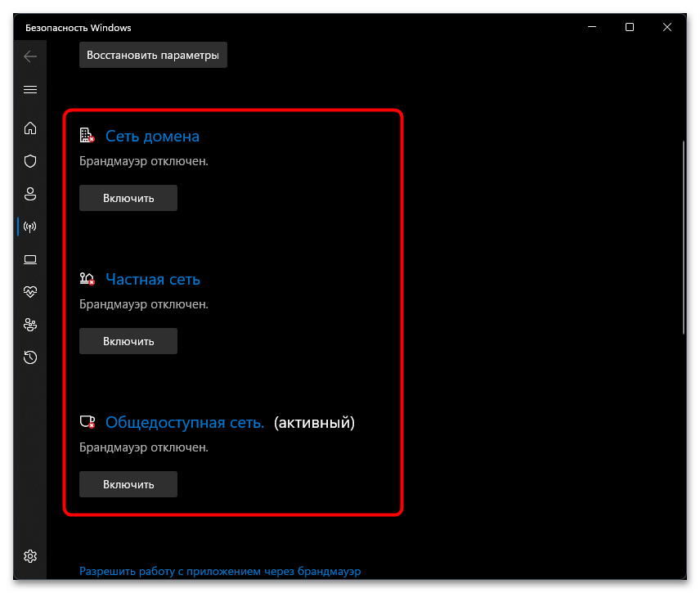Screen dimensions: 700x593
Task: Click Брандмауэр отключен text under Сеть домена
Action: [144, 161]
